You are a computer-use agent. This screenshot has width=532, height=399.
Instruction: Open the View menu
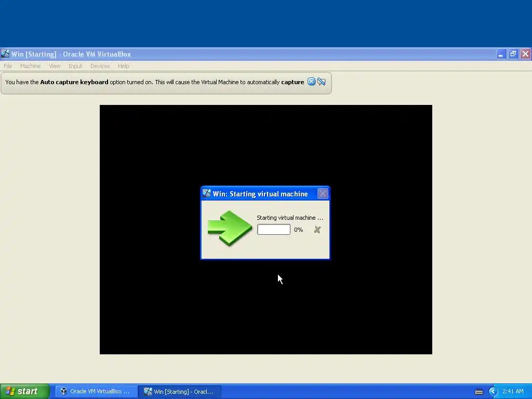pyautogui.click(x=54, y=66)
